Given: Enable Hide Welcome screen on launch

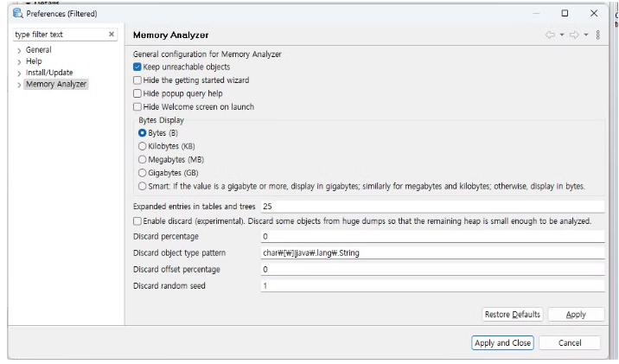Looking at the screenshot, I should (x=137, y=106).
